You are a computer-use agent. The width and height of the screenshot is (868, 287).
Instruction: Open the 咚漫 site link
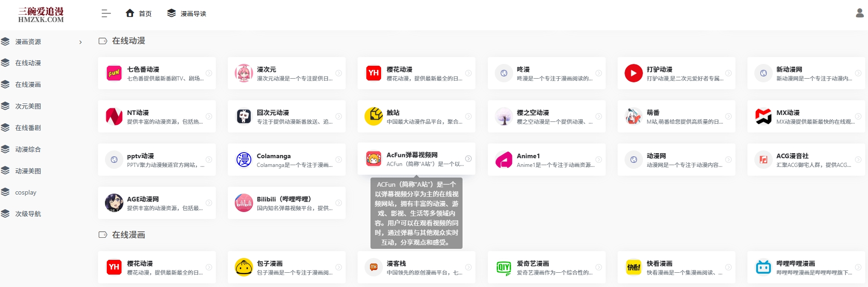[x=523, y=69]
